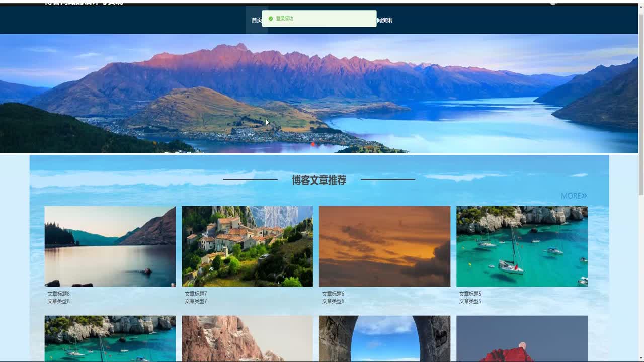Open the 资讯 navigation menu item

coord(384,20)
